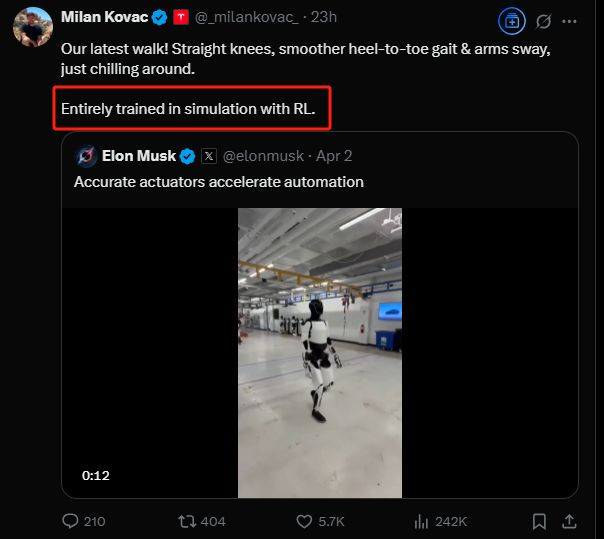Open the quoted post text about actuators

218,182
